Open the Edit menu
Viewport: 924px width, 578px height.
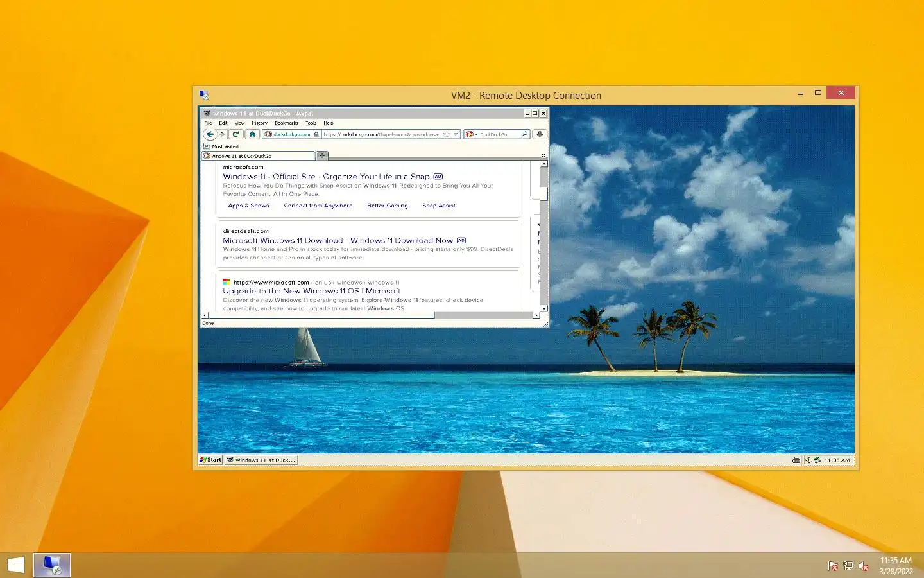pos(223,123)
